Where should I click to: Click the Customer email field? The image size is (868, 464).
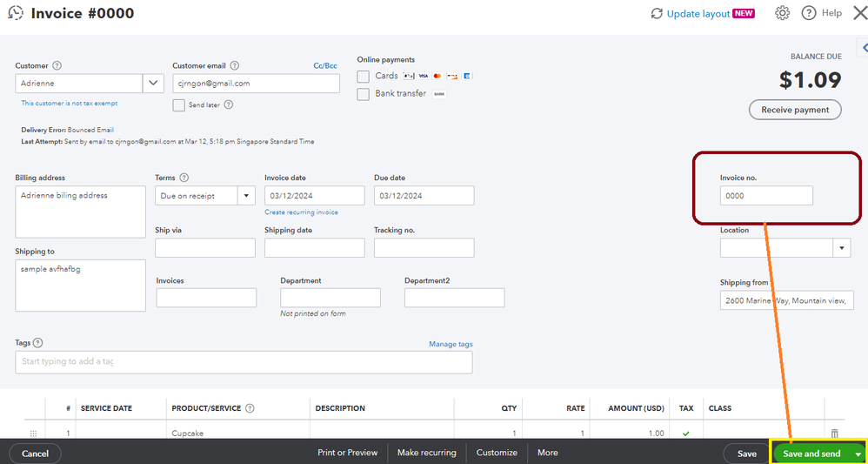pyautogui.click(x=256, y=84)
